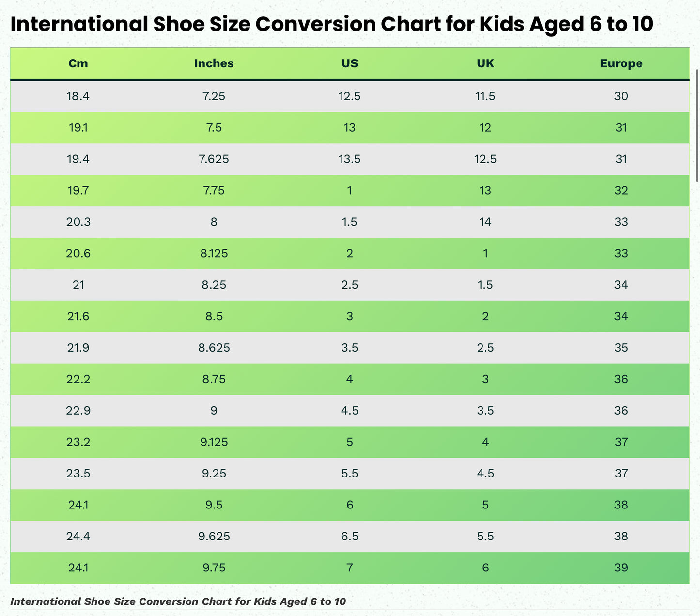
Task: Click the Europe column header
Action: pos(621,63)
